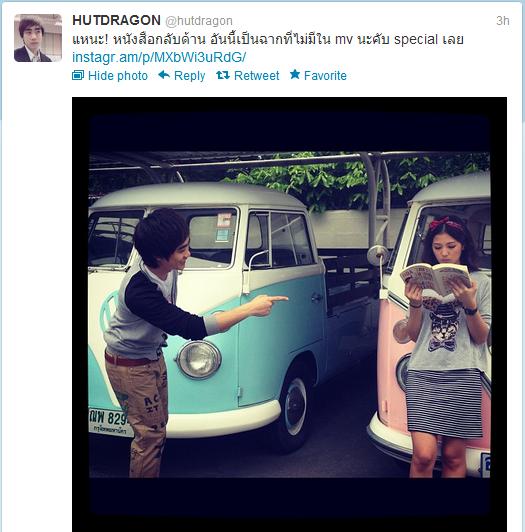The image size is (525, 532).
Task: Open HUTDRAGON's profile avatar picture
Action: pos(38,38)
